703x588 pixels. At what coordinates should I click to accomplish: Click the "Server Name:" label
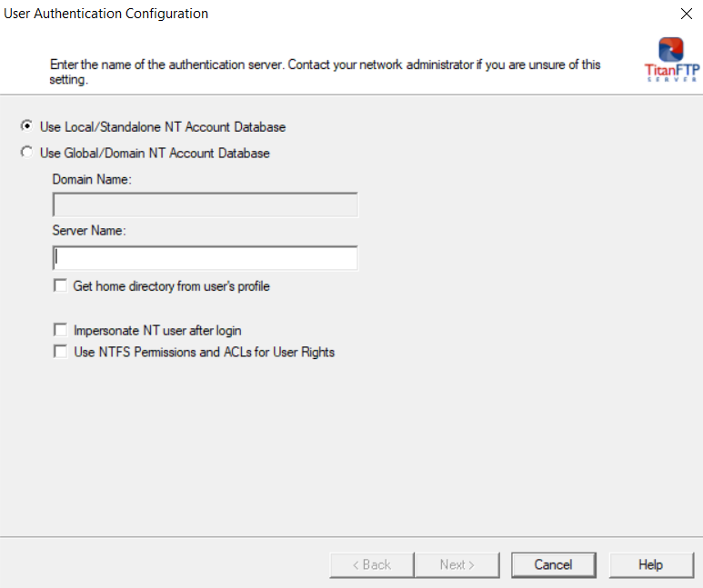89,231
